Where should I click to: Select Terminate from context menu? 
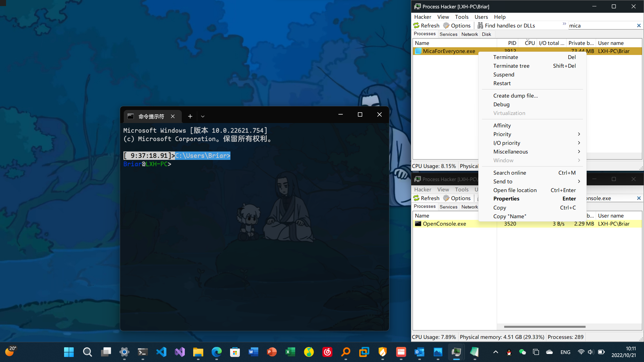[x=505, y=57]
